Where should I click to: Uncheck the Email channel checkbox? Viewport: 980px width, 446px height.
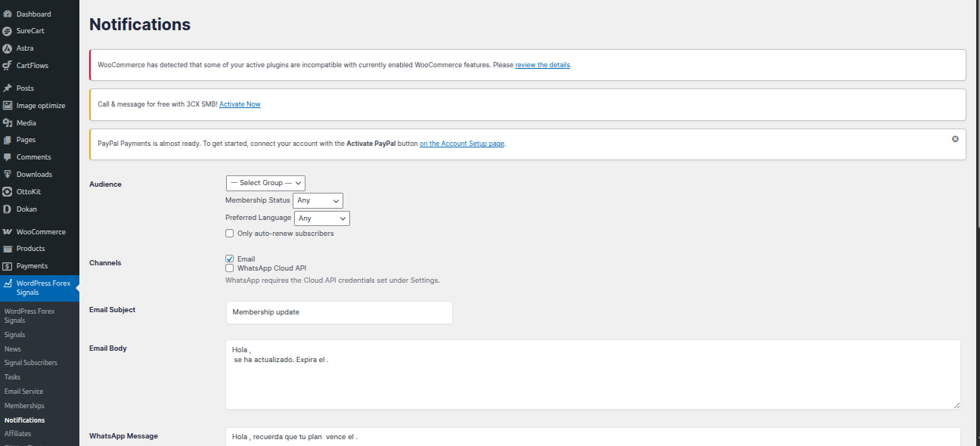230,259
